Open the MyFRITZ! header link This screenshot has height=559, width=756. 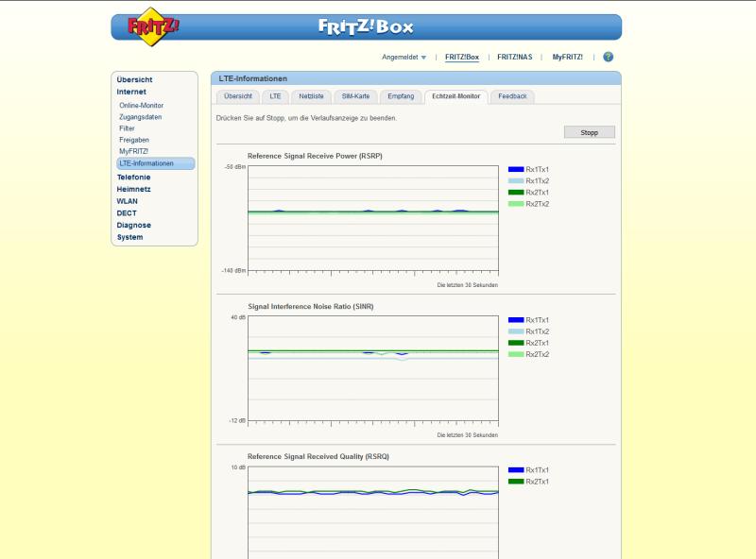tap(568, 57)
